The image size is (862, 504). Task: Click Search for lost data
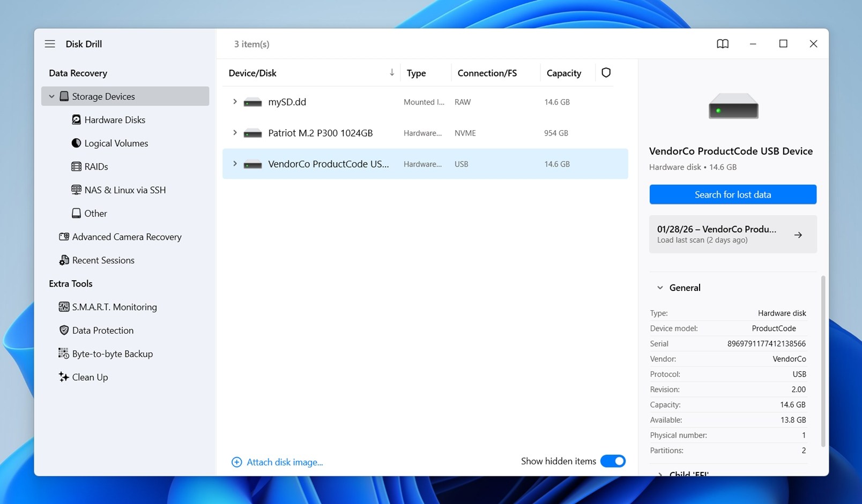click(x=732, y=194)
